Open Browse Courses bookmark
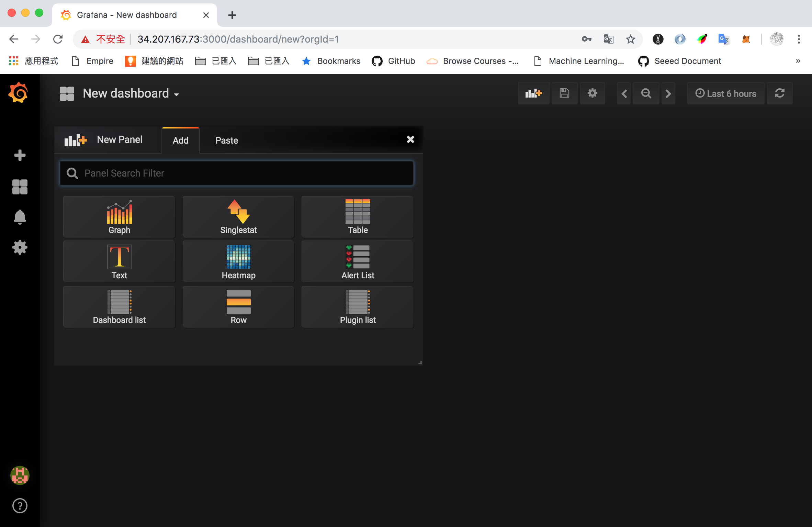 pos(473,61)
